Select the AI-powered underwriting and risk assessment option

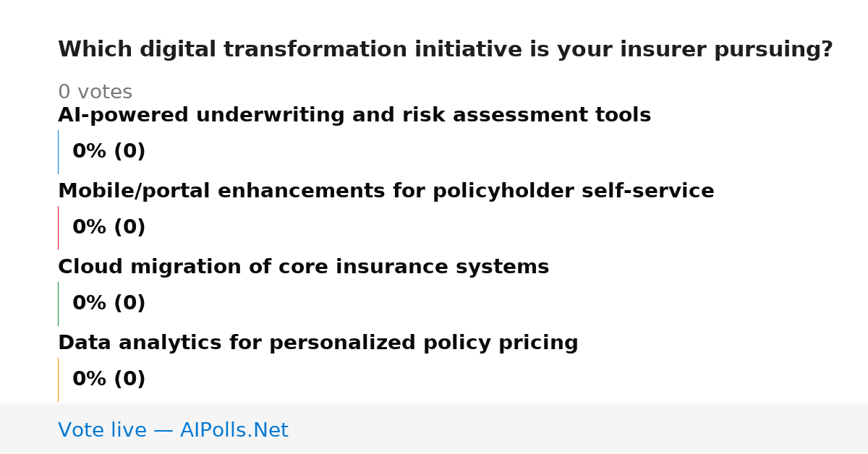click(x=354, y=116)
